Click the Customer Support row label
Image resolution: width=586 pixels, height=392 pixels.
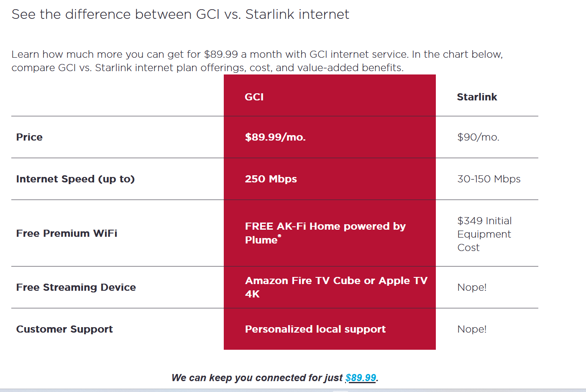(64, 329)
